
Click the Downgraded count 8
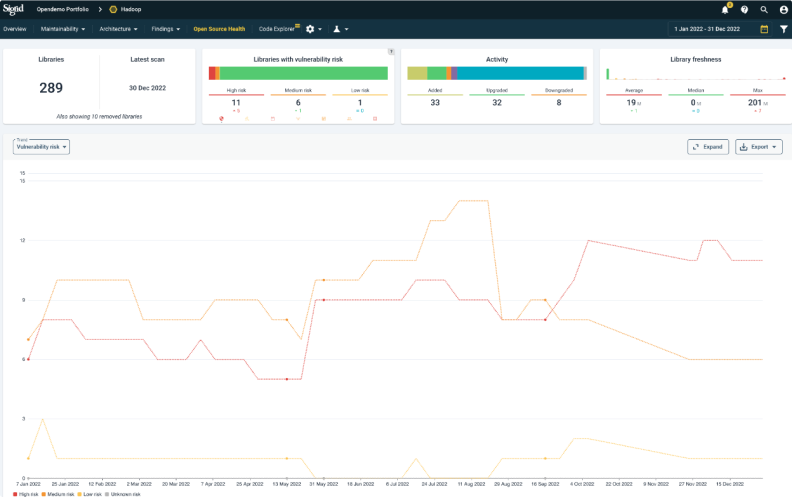coord(559,103)
